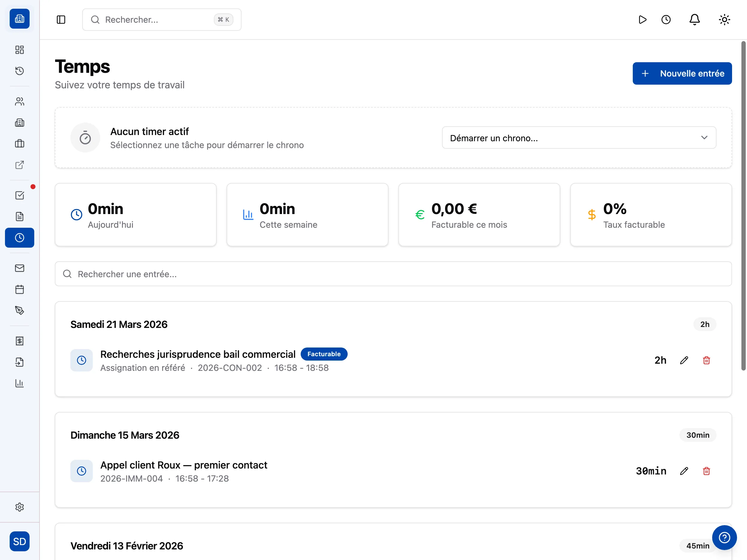
Task: Switch theme with the sun icon
Action: pyautogui.click(x=724, y=20)
